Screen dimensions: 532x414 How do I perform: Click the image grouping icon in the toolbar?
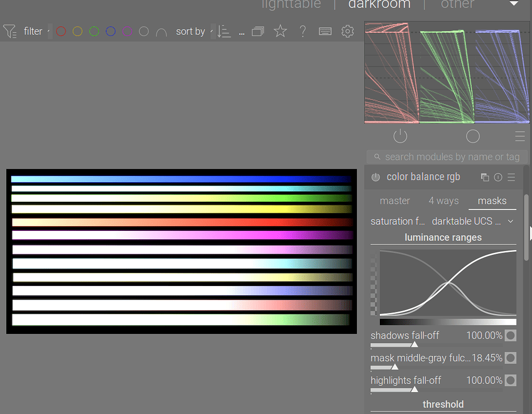(258, 31)
